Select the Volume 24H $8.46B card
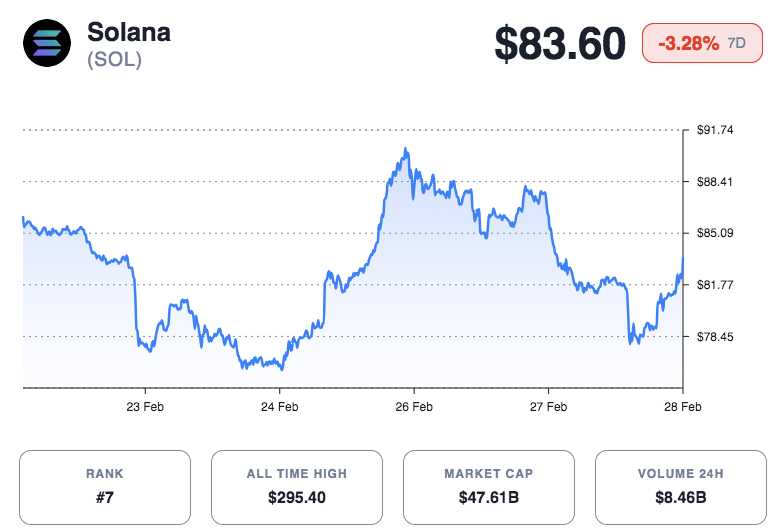 click(680, 487)
